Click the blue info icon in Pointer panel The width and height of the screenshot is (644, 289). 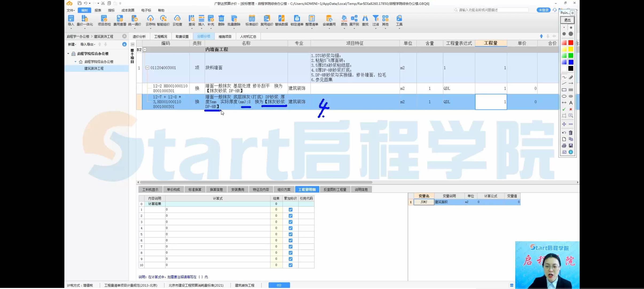pos(571,152)
